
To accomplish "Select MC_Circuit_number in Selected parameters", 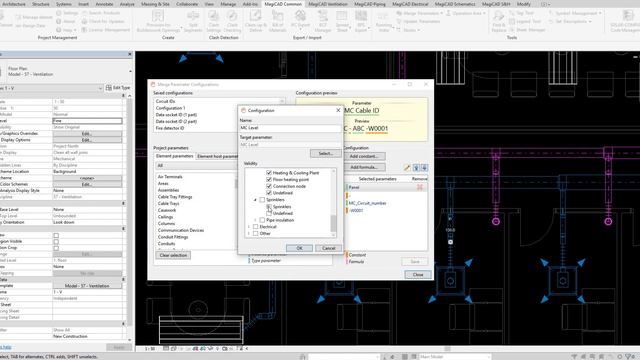I will tap(367, 203).
